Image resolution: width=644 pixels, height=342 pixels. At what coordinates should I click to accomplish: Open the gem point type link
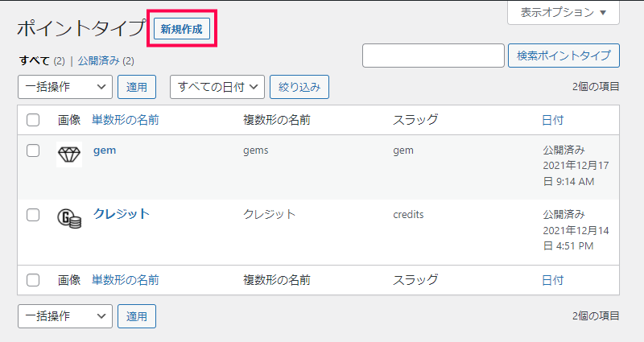[105, 150]
